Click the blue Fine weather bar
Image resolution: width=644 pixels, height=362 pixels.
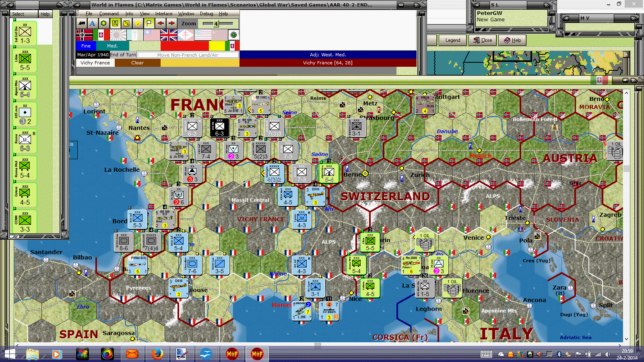(86, 46)
